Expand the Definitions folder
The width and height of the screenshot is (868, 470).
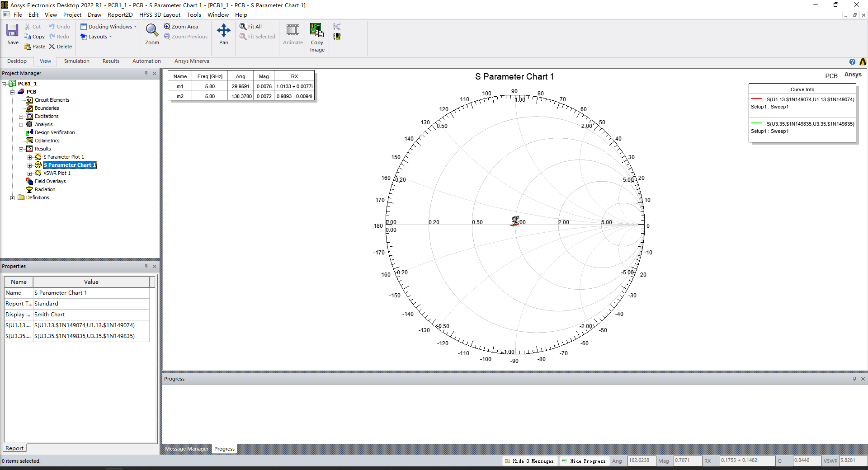click(x=13, y=197)
